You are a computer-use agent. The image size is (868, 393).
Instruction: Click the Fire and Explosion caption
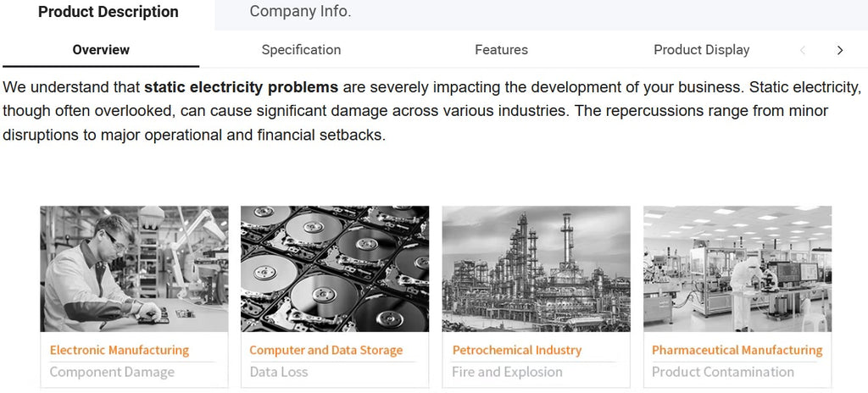pos(507,372)
